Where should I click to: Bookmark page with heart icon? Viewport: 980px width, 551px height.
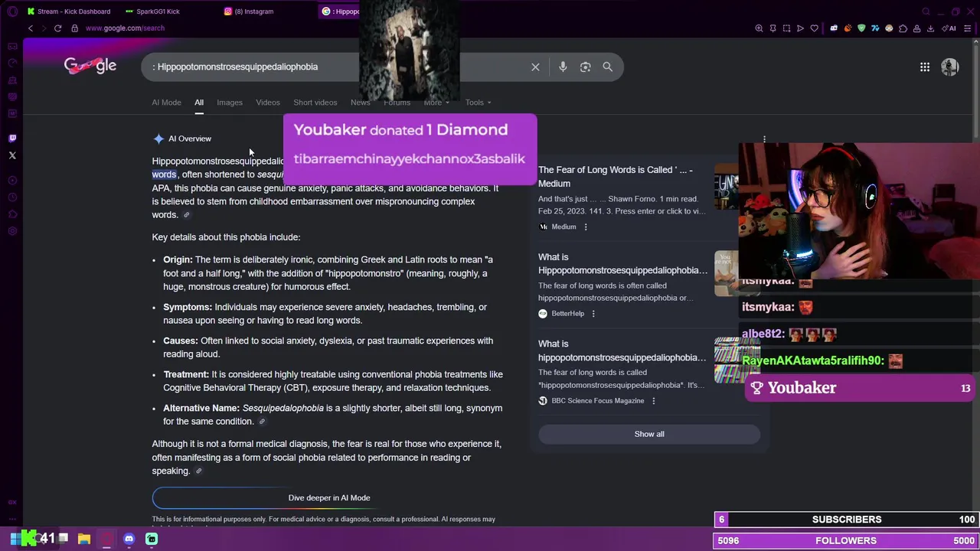[814, 28]
